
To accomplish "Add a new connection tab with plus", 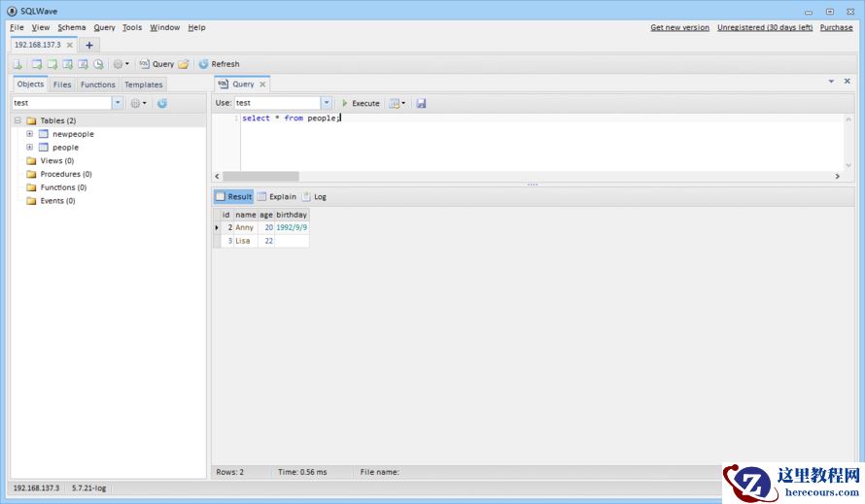I will [x=89, y=45].
